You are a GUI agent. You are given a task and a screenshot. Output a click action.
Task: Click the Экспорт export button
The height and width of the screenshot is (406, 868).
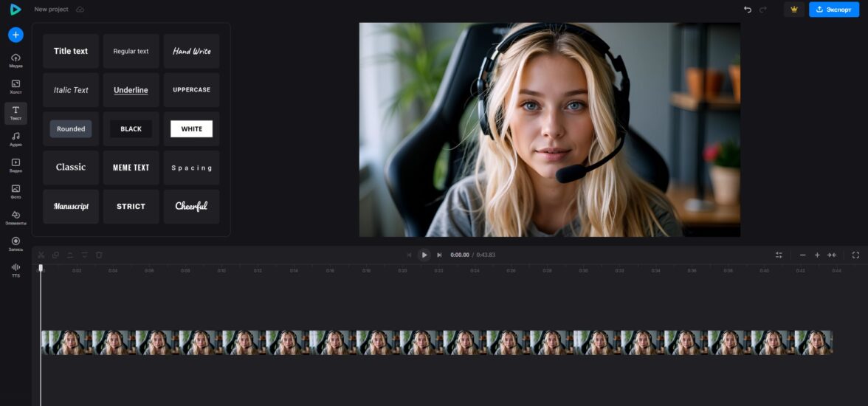(833, 10)
